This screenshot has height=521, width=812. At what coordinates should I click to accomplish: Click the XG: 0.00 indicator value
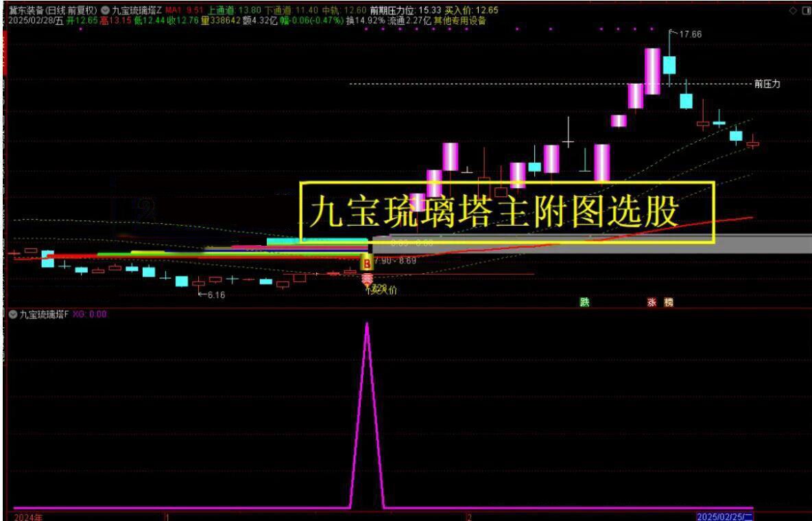(x=89, y=314)
